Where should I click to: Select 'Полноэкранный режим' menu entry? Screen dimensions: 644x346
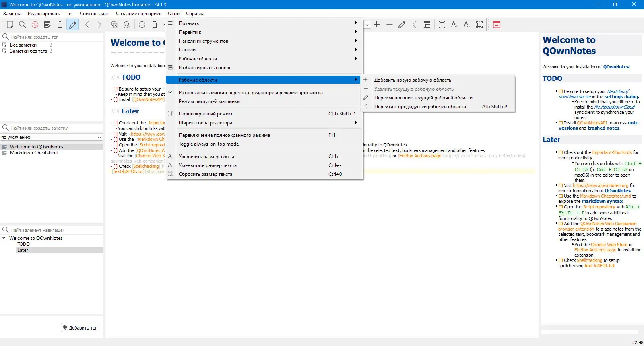[x=264, y=114]
